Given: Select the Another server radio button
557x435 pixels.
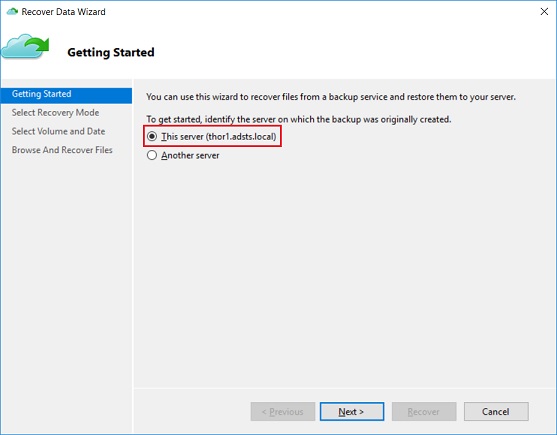Looking at the screenshot, I should tap(152, 155).
